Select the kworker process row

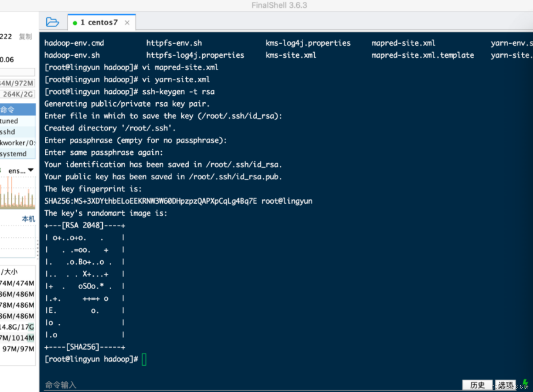pyautogui.click(x=18, y=143)
